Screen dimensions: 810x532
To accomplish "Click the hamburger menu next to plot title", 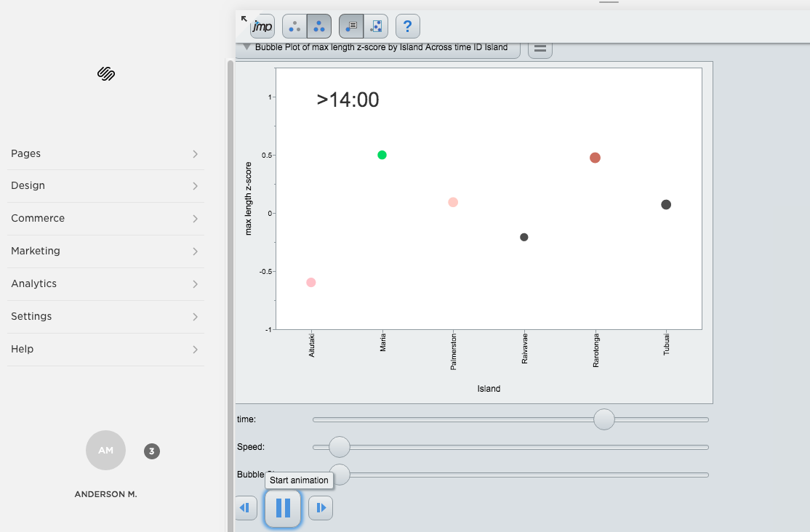I will pos(540,49).
